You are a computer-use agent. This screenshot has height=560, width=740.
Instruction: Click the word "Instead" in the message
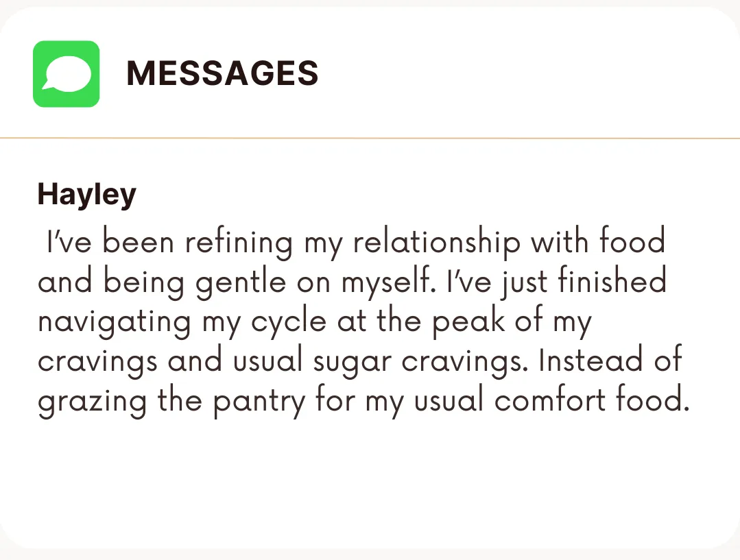pyautogui.click(x=591, y=359)
